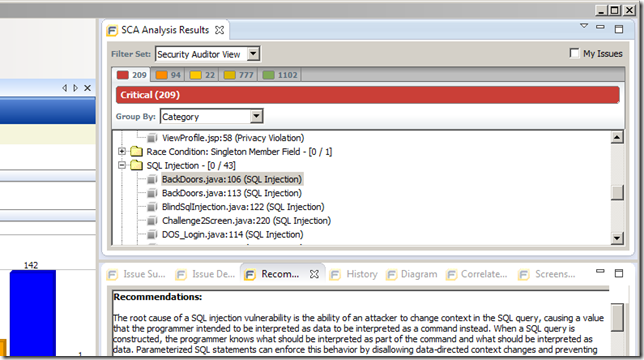
Task: Select the dark yellow 777 issues tab
Action: [x=239, y=75]
